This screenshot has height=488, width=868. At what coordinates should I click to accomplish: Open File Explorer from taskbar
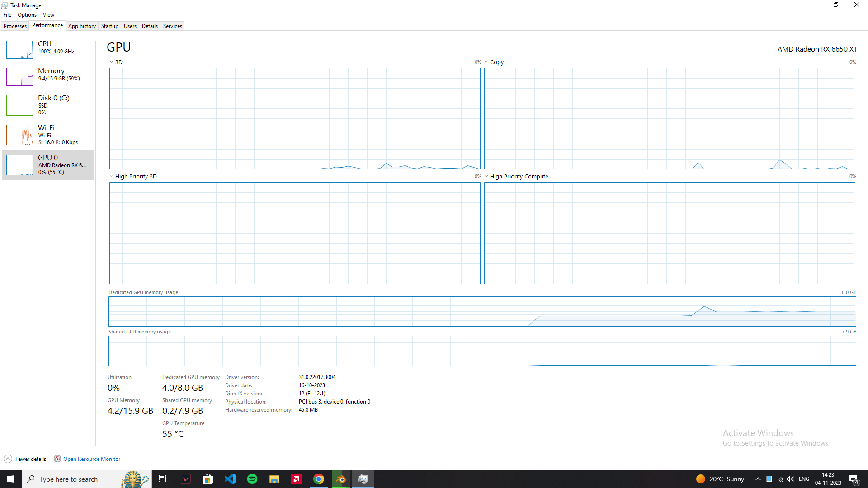[x=274, y=479]
